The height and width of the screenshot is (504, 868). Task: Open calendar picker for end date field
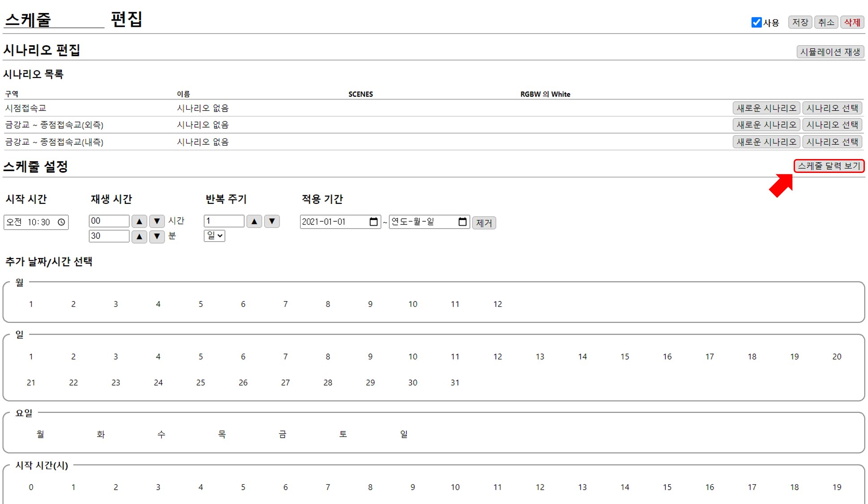(x=463, y=222)
